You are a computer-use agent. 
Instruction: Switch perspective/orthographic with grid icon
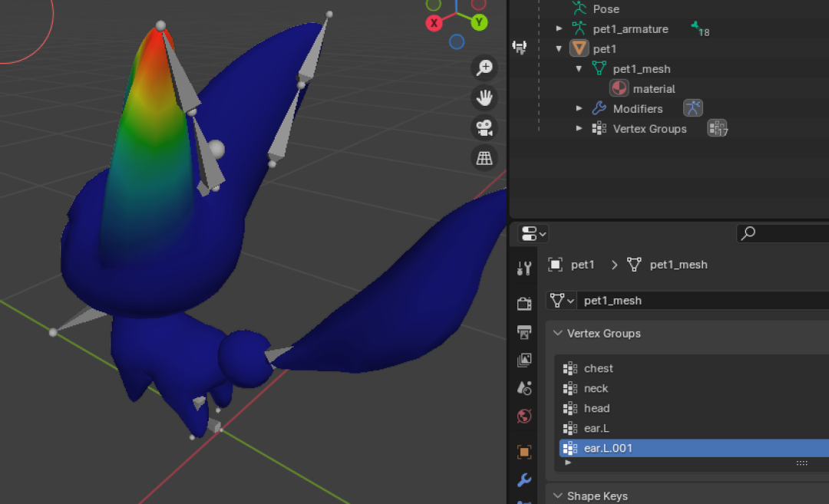click(x=484, y=158)
